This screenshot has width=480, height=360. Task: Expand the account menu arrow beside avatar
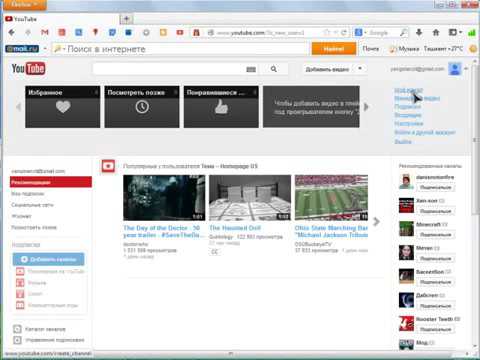466,69
